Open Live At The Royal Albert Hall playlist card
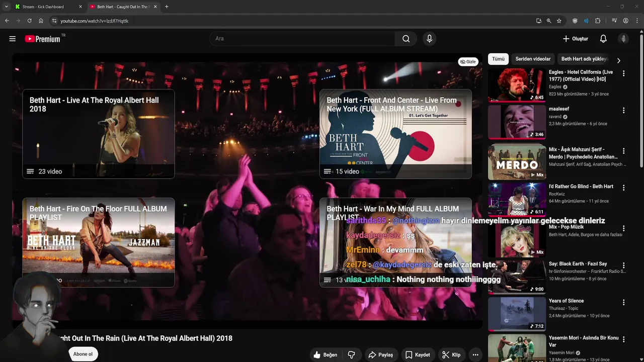Viewport: 644px width, 362px height. click(x=99, y=134)
